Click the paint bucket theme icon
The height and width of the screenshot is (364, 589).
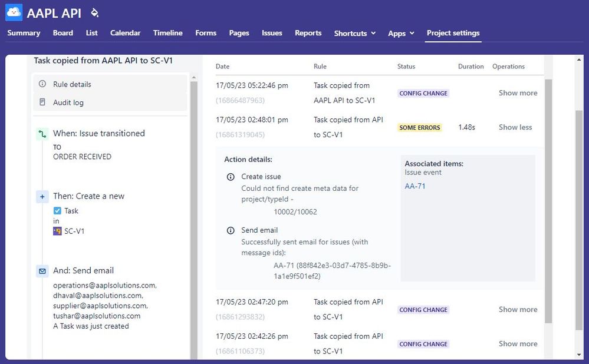(x=95, y=13)
